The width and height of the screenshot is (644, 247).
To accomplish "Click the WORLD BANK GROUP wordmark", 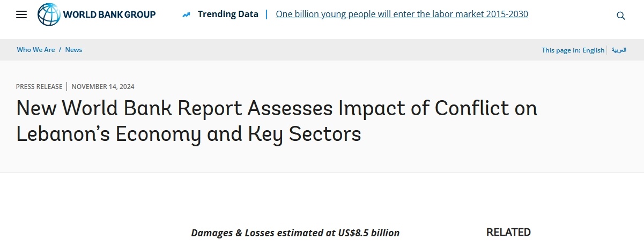I will point(109,14).
